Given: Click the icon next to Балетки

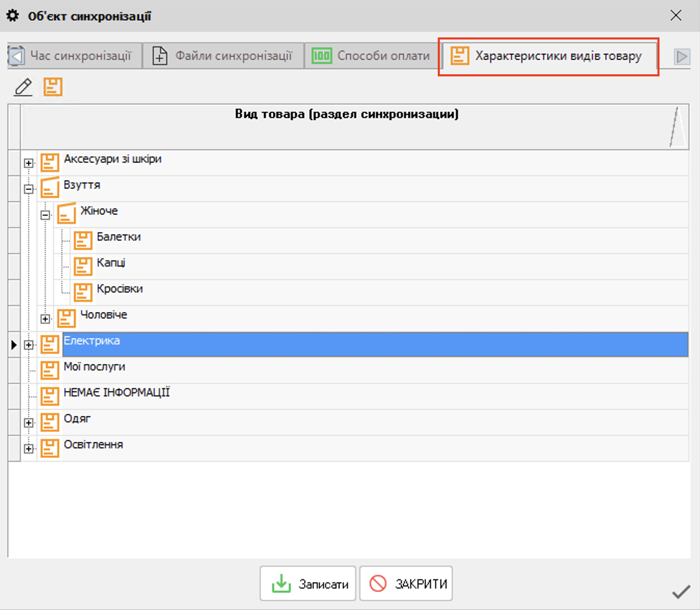Looking at the screenshot, I should coord(83,240).
